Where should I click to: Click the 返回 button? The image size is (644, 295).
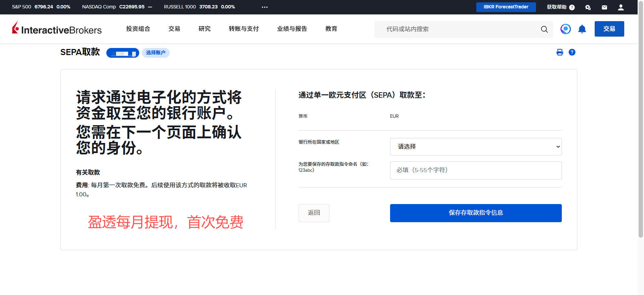click(314, 213)
